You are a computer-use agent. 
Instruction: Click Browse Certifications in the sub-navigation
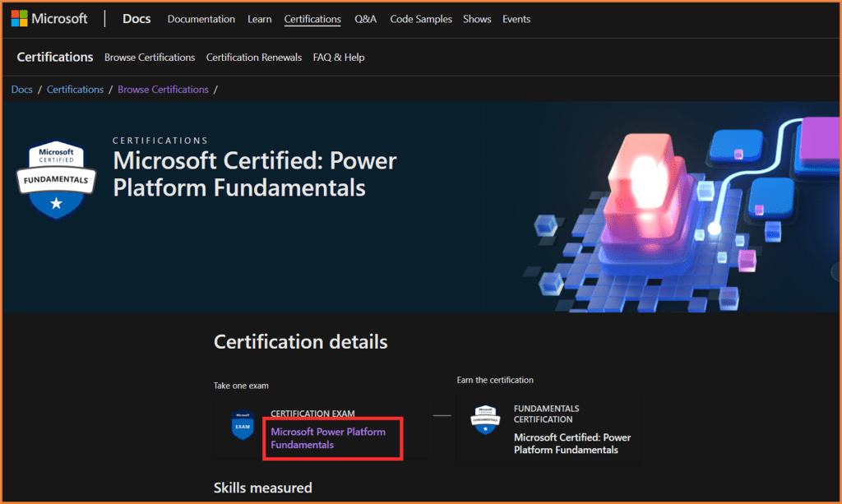pos(150,58)
